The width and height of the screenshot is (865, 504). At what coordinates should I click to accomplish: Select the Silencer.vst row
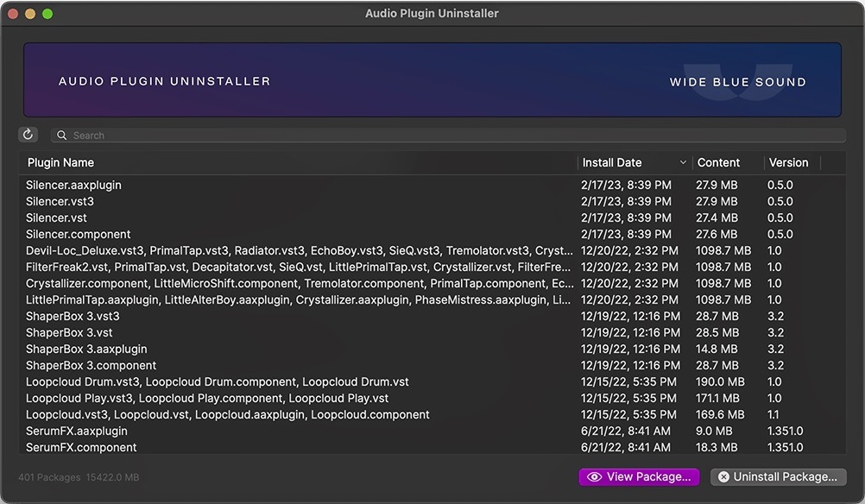tap(432, 217)
